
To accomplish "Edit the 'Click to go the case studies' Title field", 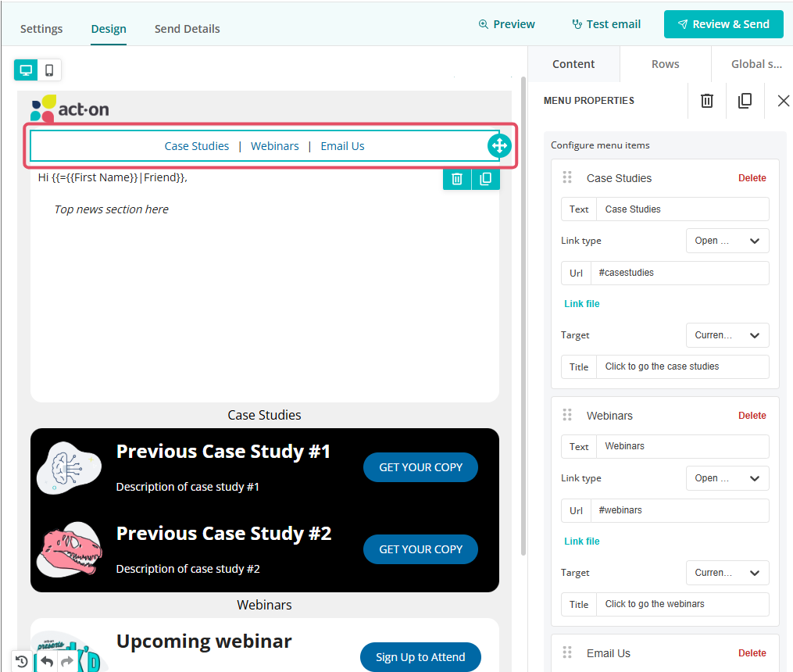I will [x=683, y=366].
